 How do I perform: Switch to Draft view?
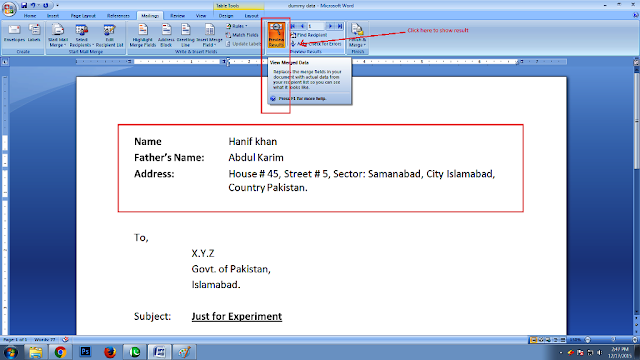click(x=563, y=340)
